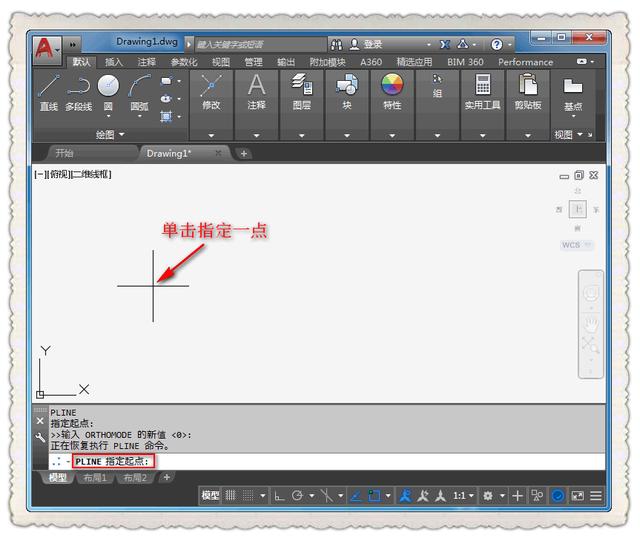640x544 pixels.
Task: Select the Polyline (多段线) tool
Action: [78, 93]
